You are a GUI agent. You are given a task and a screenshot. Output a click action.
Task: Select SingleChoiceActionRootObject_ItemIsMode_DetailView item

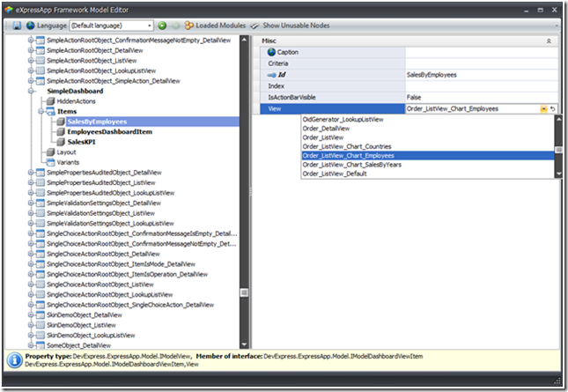pos(121,264)
